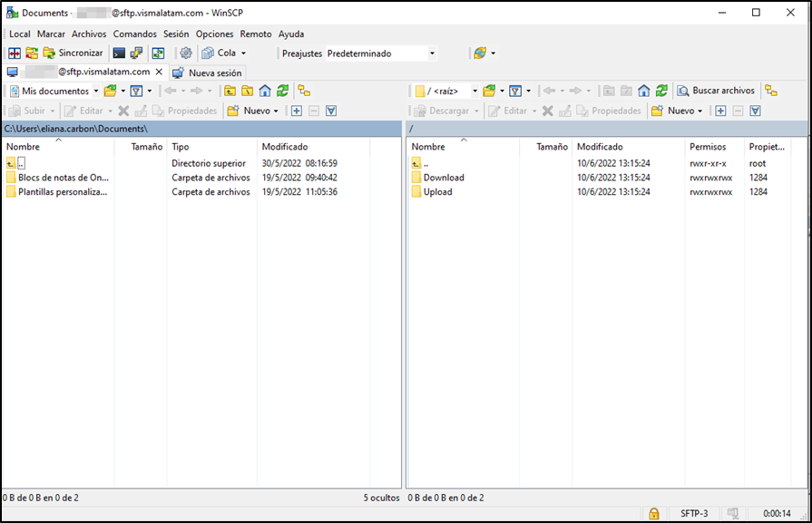Refresh the remote panel
Screen dimensions: 812x523
(x=661, y=91)
